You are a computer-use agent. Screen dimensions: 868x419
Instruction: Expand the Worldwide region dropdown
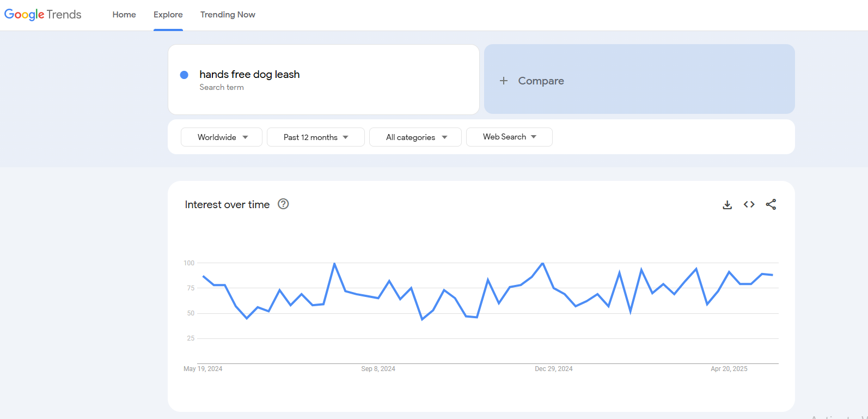pos(222,137)
